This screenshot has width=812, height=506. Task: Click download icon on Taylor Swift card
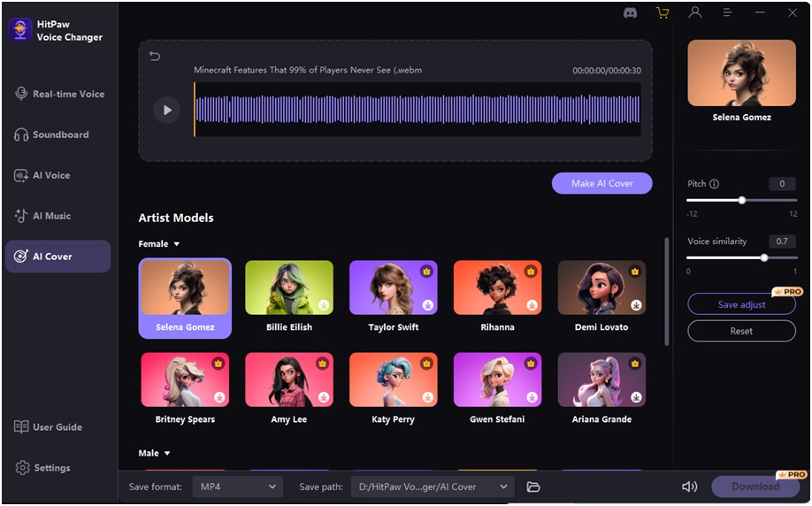(428, 305)
